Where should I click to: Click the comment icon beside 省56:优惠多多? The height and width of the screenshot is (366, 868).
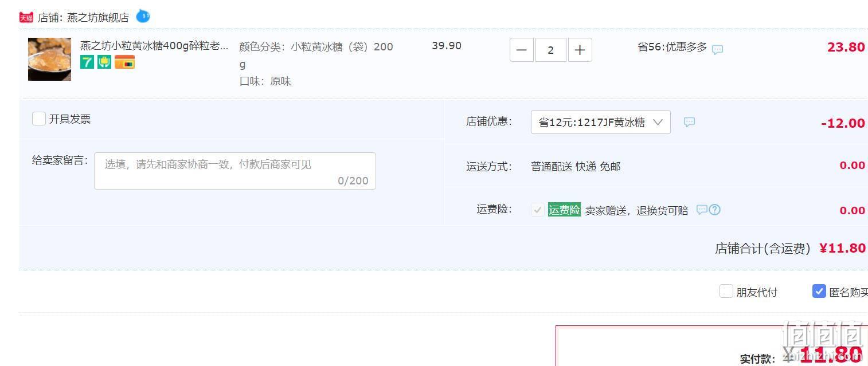717,50
